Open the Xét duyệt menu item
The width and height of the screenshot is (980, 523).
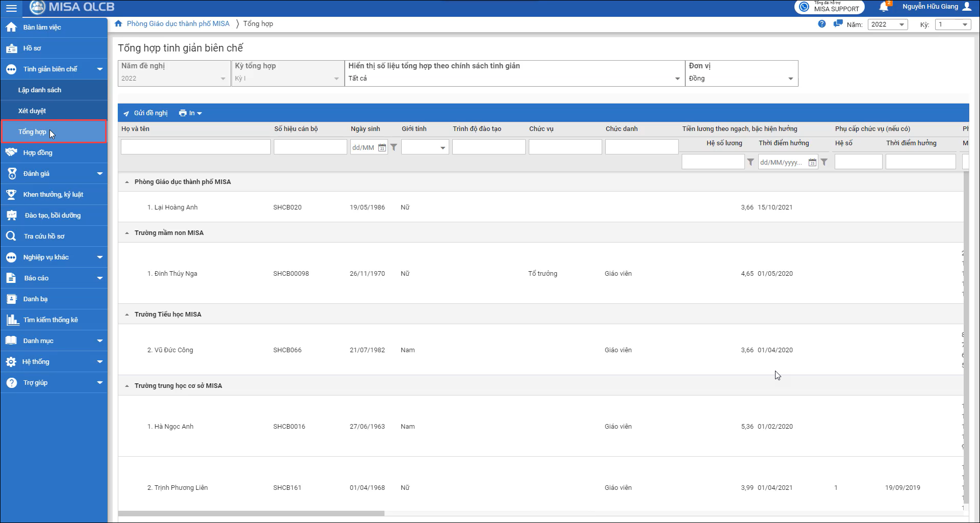coord(32,111)
